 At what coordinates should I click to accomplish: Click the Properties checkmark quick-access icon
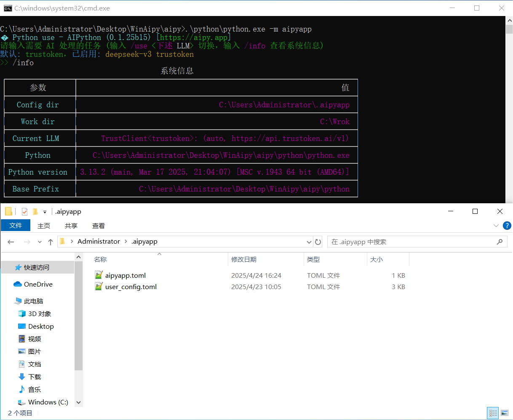coord(24,211)
